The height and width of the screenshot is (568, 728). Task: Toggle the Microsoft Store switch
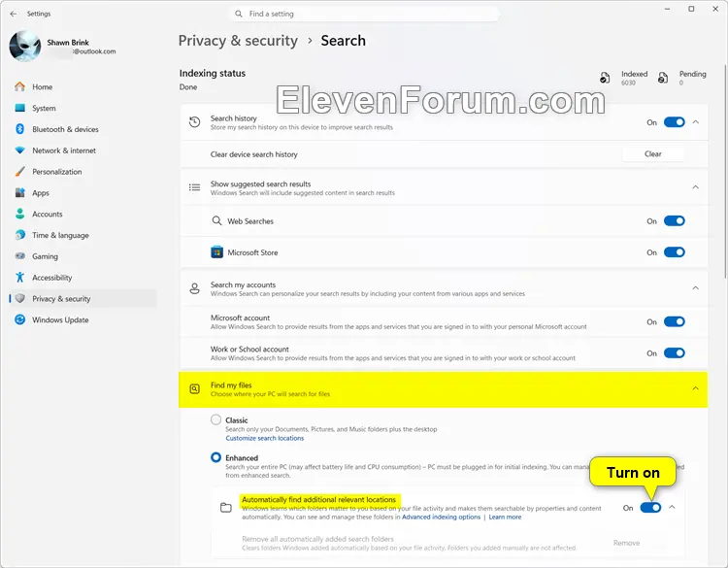click(675, 252)
